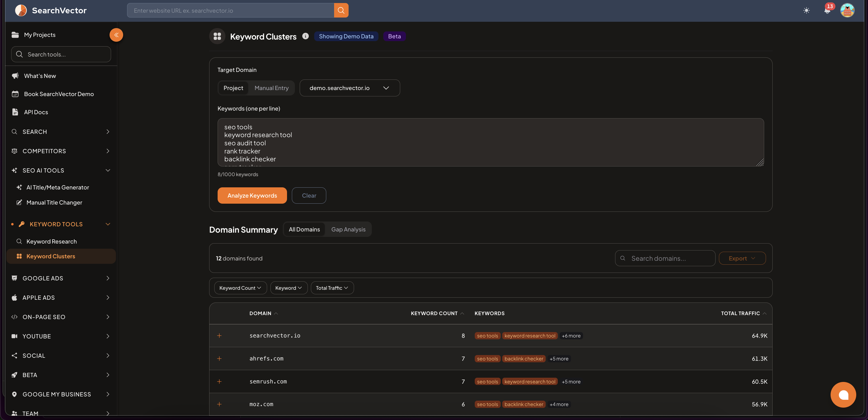Viewport: 868px width, 420px height.
Task: Click the Manual Title Changer edit icon
Action: pos(19,202)
